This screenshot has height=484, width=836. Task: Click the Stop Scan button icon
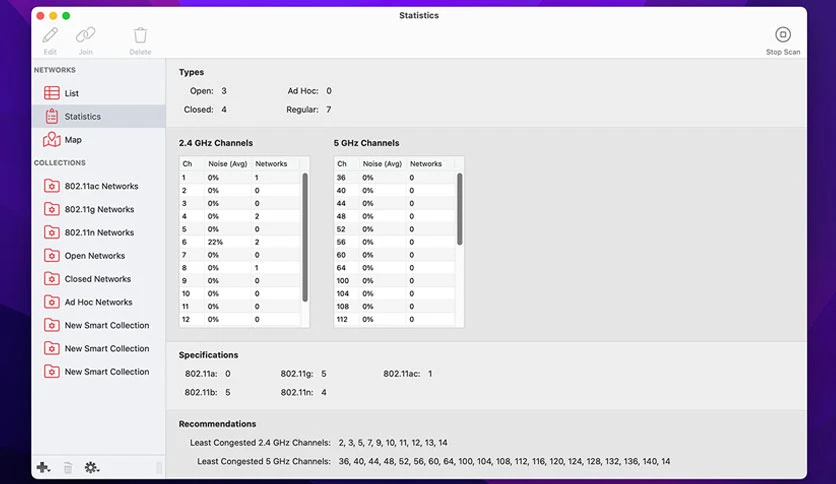[x=783, y=35]
